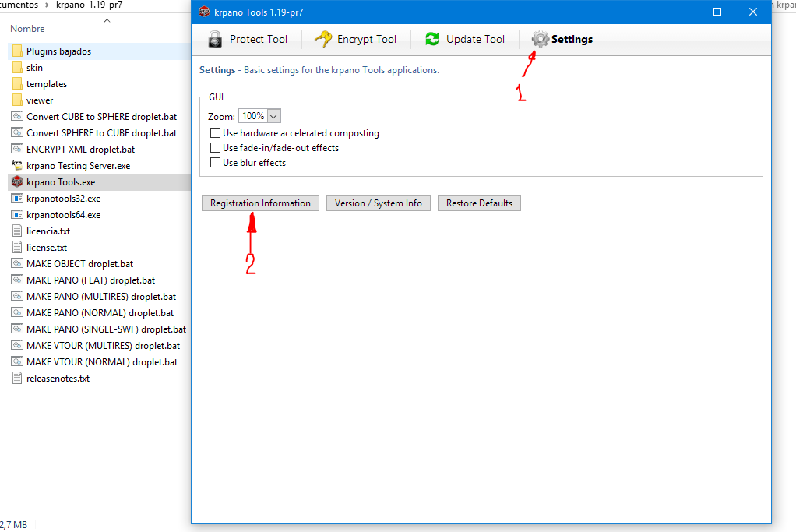Image resolution: width=796 pixels, height=532 pixels.
Task: Select krpanotools32.exe icon
Action: [17, 198]
